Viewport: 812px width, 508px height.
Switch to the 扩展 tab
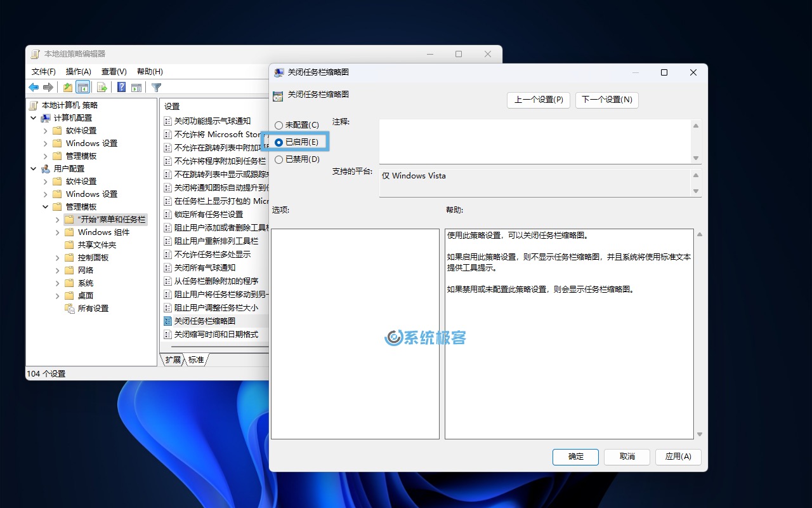point(173,360)
